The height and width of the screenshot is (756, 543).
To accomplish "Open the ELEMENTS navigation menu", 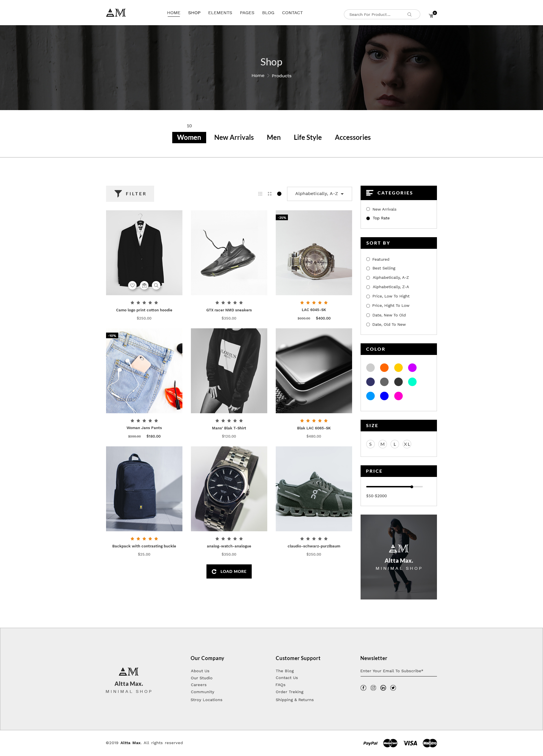I will (x=220, y=13).
